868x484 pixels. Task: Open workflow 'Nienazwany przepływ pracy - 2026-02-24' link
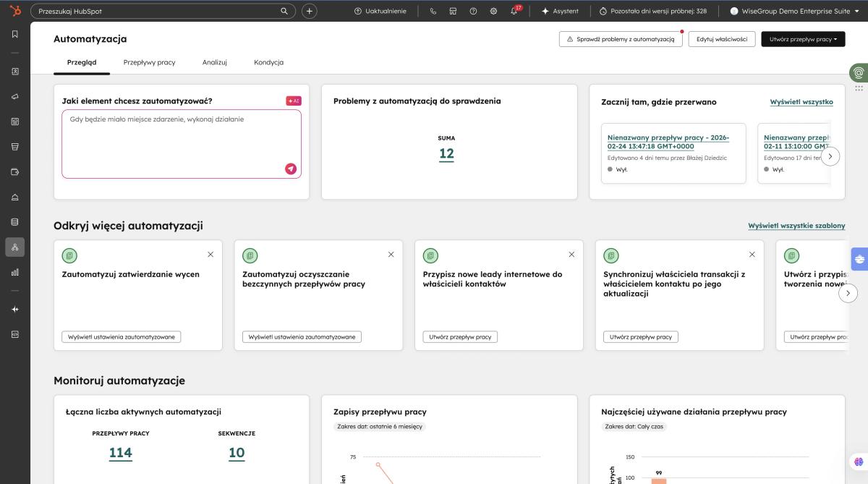668,142
